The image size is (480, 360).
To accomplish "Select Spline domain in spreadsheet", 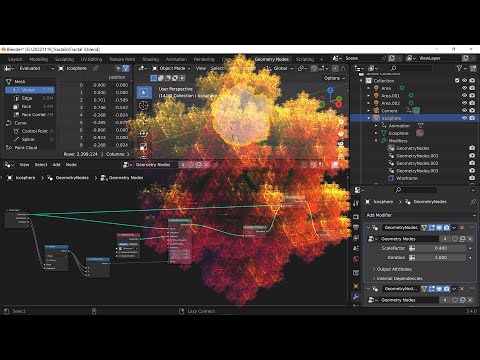I will click(x=30, y=139).
